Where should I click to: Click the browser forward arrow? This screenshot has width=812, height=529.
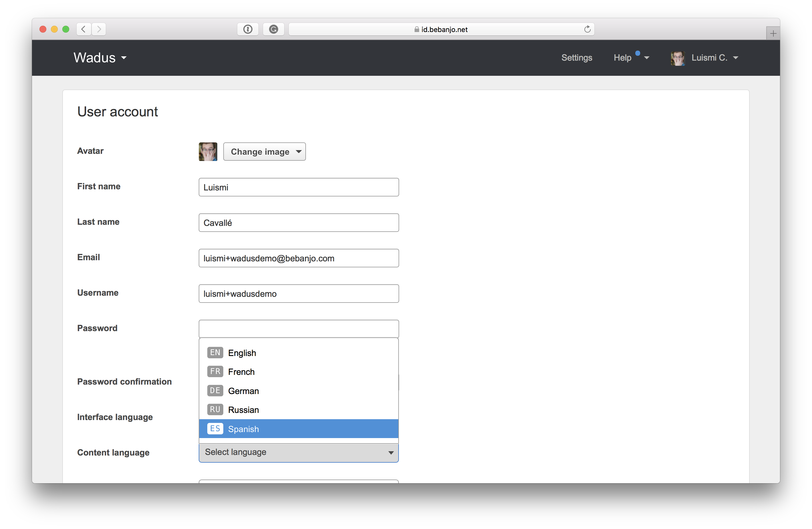click(99, 29)
